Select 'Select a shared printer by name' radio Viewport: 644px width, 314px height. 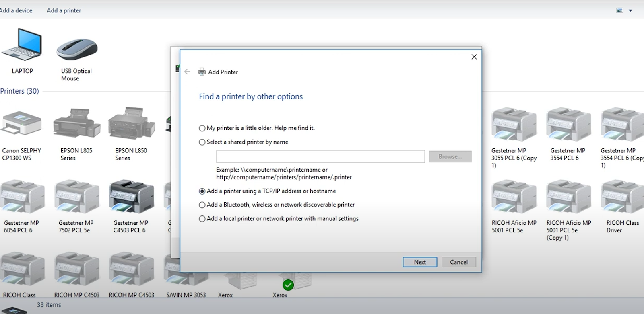pyautogui.click(x=202, y=142)
